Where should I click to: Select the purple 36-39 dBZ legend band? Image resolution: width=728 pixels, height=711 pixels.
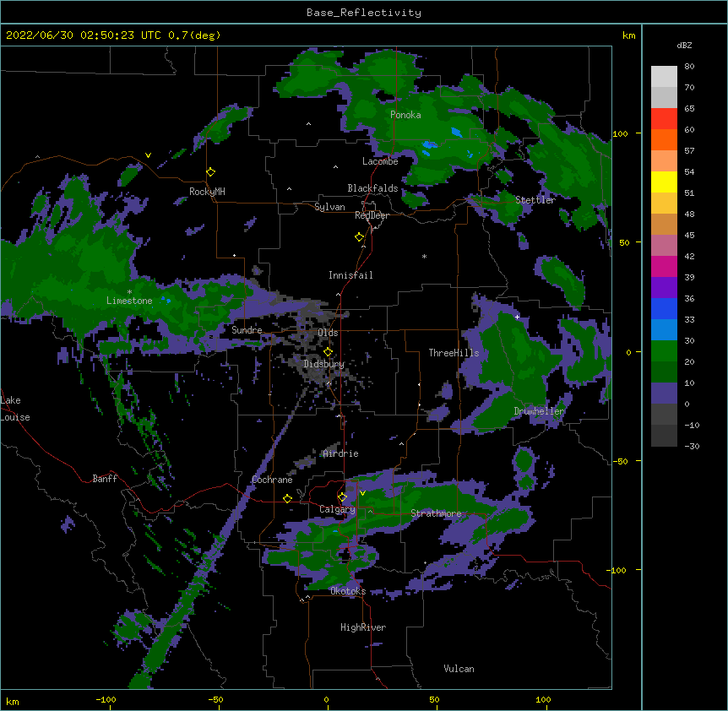click(x=664, y=288)
